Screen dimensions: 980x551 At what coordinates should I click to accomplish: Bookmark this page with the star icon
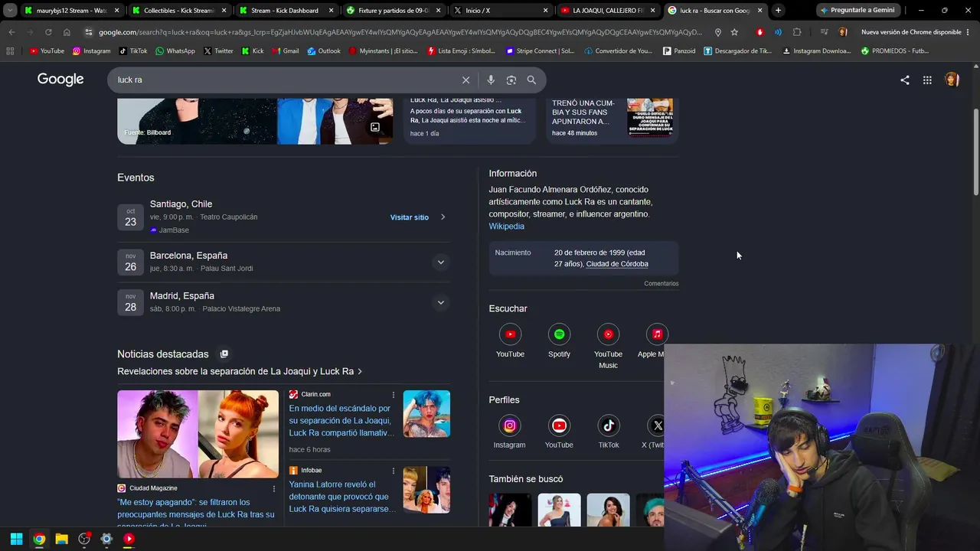pos(734,32)
